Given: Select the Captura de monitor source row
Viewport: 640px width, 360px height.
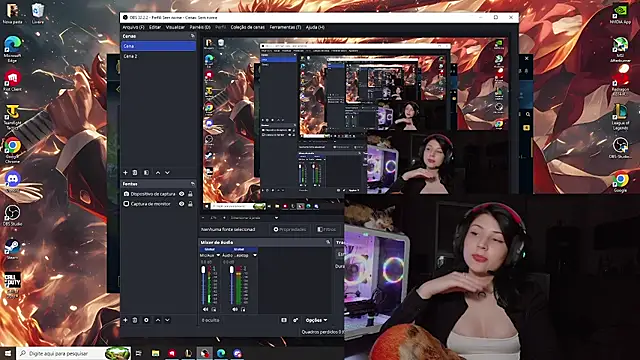Looking at the screenshot, I should click(x=158, y=204).
